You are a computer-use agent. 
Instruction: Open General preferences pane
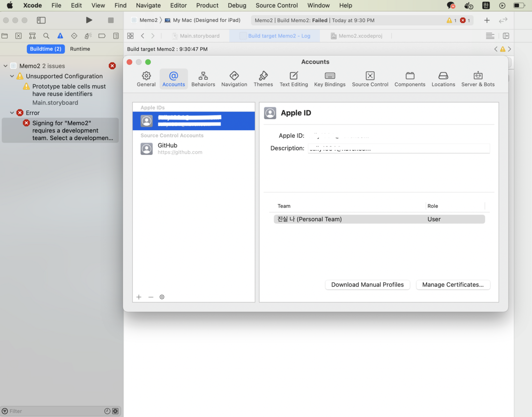[146, 79]
